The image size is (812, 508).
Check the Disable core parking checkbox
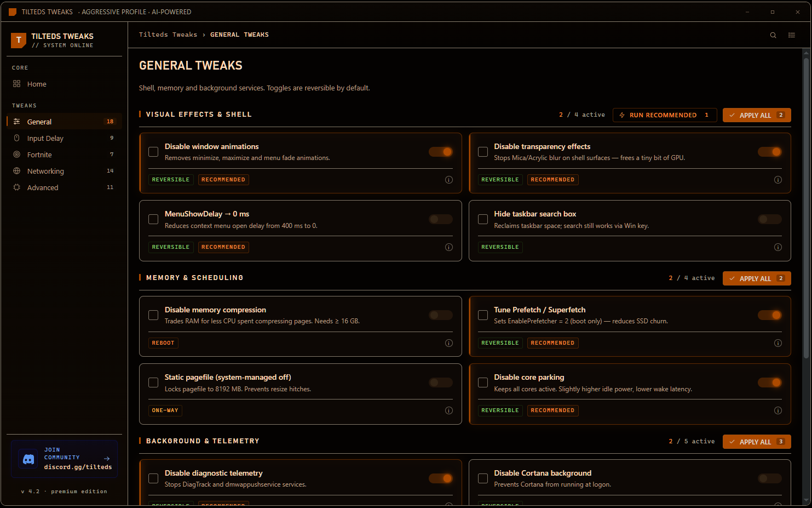pyautogui.click(x=483, y=383)
